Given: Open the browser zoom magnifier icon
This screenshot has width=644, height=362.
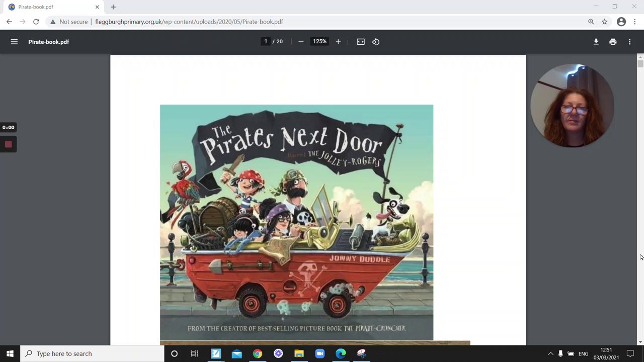Looking at the screenshot, I should pos(591,22).
